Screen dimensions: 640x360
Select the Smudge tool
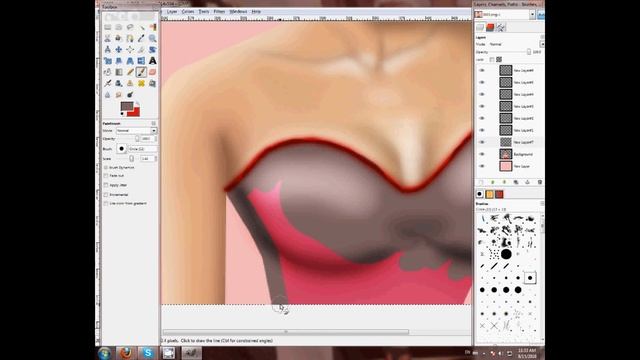118,95
